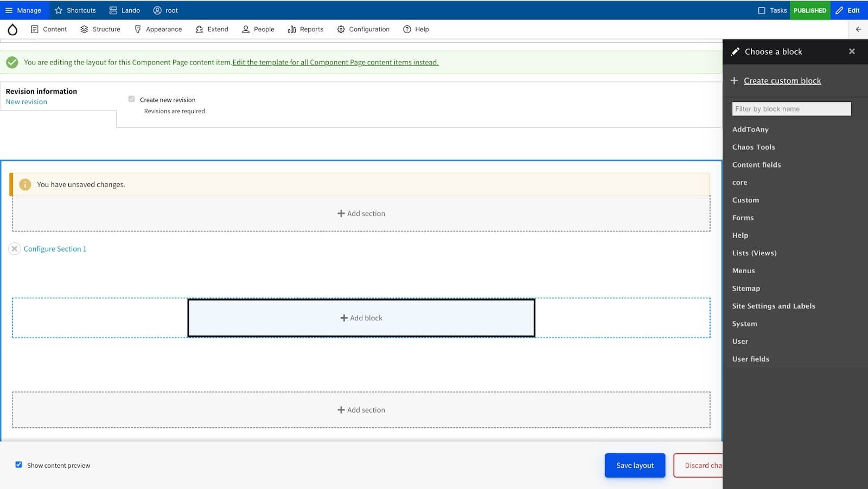The image size is (868, 489).
Task: Open the Appearance theme icon
Action: point(137,29)
